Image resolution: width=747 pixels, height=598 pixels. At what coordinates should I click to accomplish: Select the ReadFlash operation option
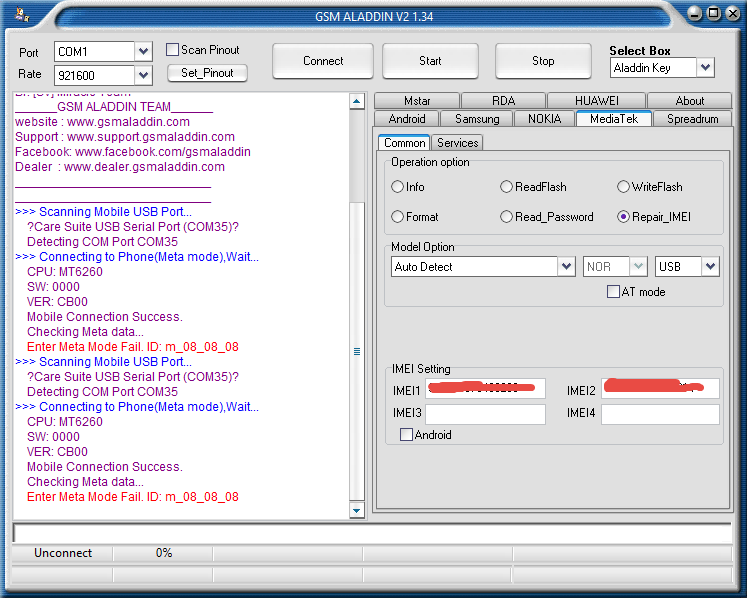506,187
